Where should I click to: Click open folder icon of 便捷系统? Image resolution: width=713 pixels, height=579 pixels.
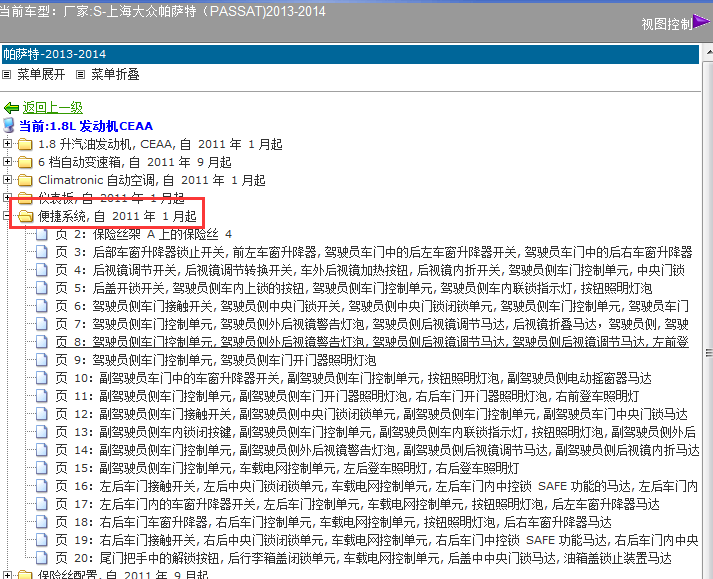tap(25, 216)
